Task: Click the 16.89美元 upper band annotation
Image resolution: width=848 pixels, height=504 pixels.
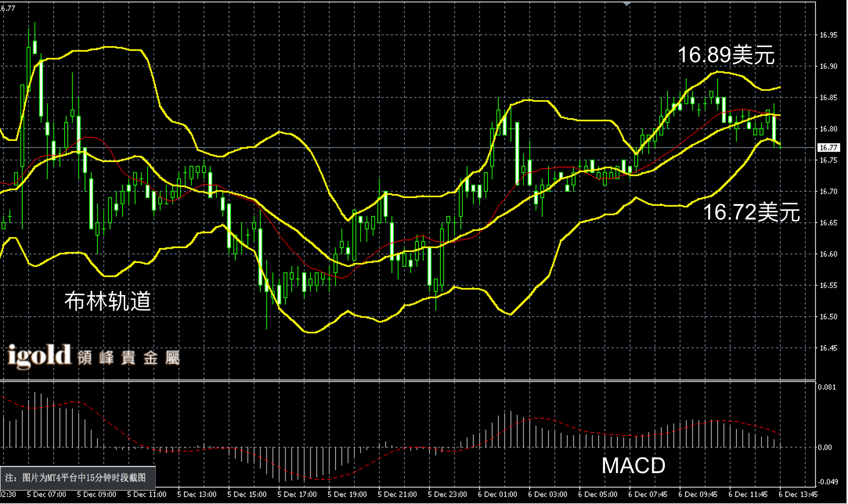Action: tap(726, 55)
